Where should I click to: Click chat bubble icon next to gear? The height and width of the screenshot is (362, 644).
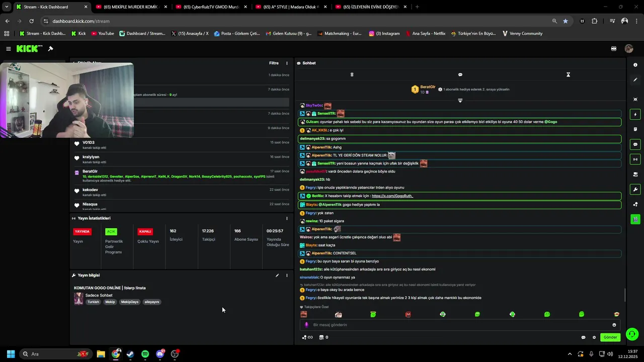[x=583, y=337]
